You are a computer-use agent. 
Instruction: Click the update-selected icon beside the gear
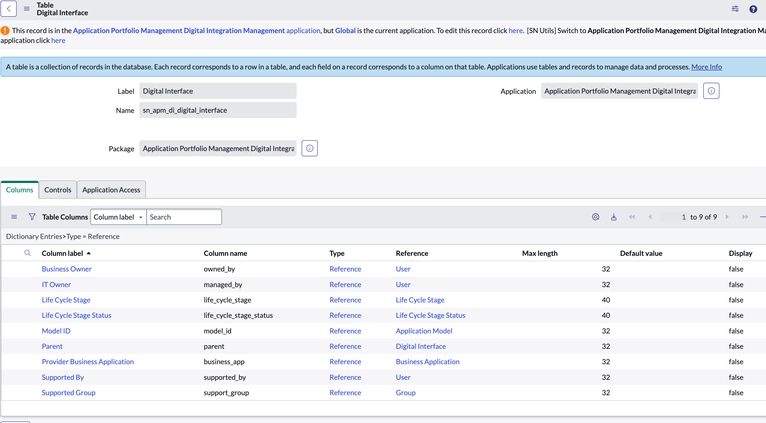coord(614,217)
